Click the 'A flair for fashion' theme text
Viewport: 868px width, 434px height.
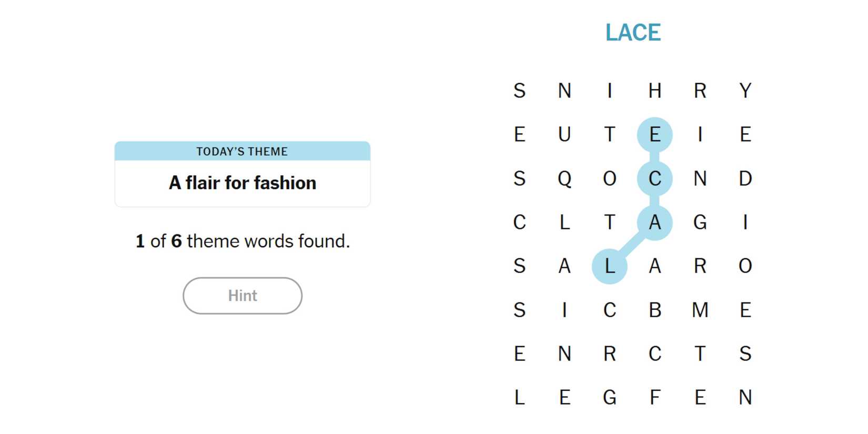click(242, 183)
